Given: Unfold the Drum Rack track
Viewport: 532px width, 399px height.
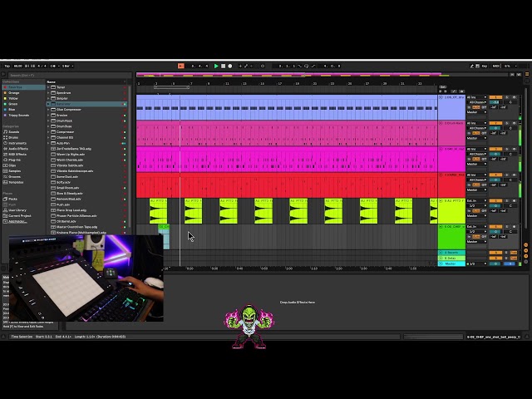Looking at the screenshot, I should [x=441, y=123].
